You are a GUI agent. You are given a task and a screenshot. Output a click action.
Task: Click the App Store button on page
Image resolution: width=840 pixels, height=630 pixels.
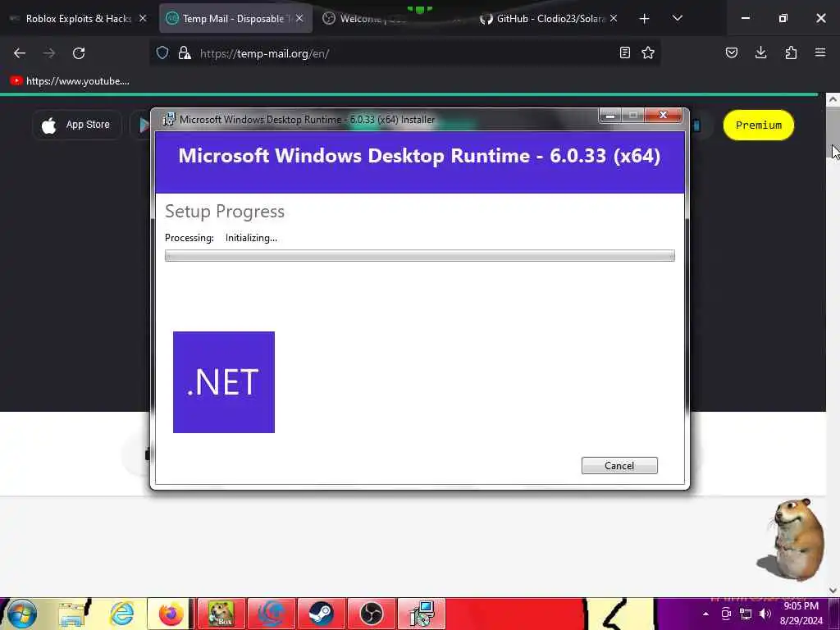pos(76,125)
